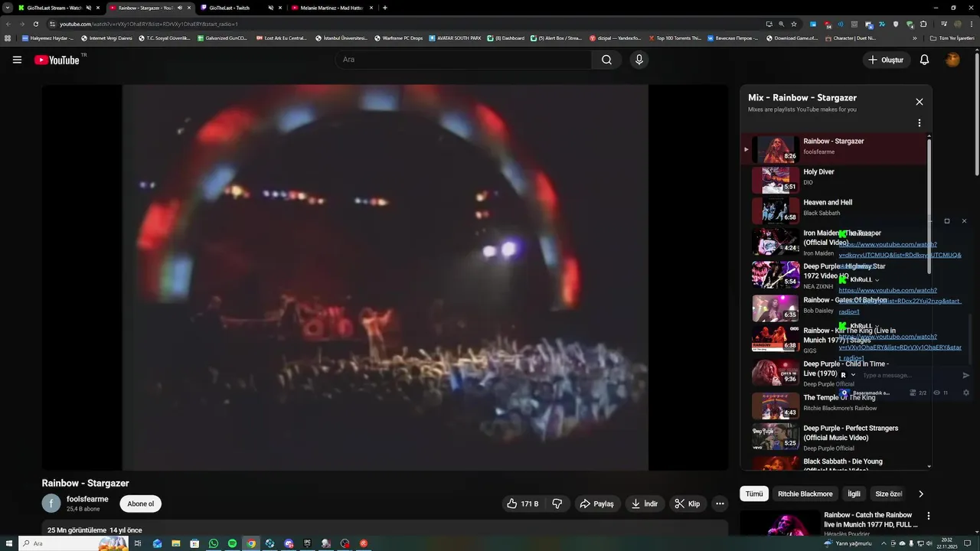Expand hidden bookmarks overflow chevron

coord(914,37)
